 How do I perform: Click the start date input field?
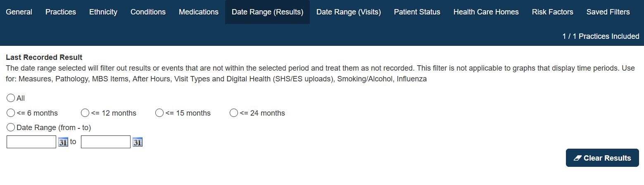coord(31,142)
